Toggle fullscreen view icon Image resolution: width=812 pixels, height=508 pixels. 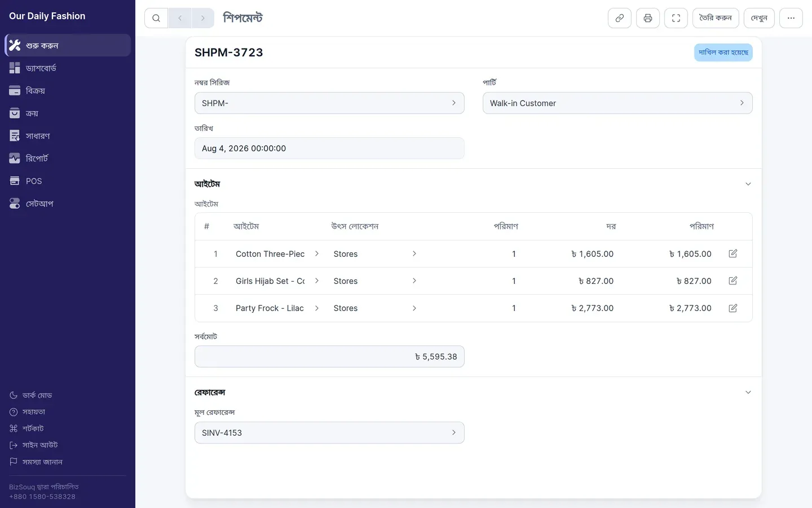coord(676,18)
